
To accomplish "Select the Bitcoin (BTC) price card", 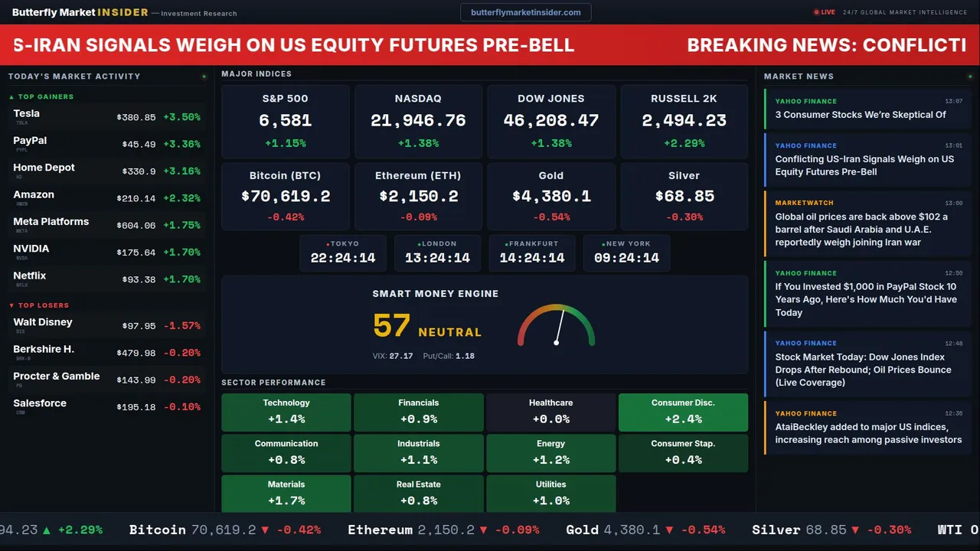I will (x=286, y=196).
